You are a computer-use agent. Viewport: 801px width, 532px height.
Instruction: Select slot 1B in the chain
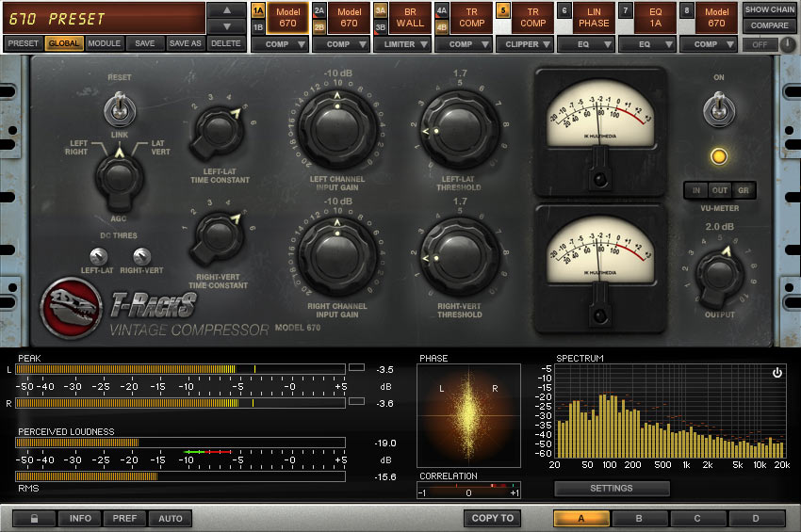[x=258, y=27]
